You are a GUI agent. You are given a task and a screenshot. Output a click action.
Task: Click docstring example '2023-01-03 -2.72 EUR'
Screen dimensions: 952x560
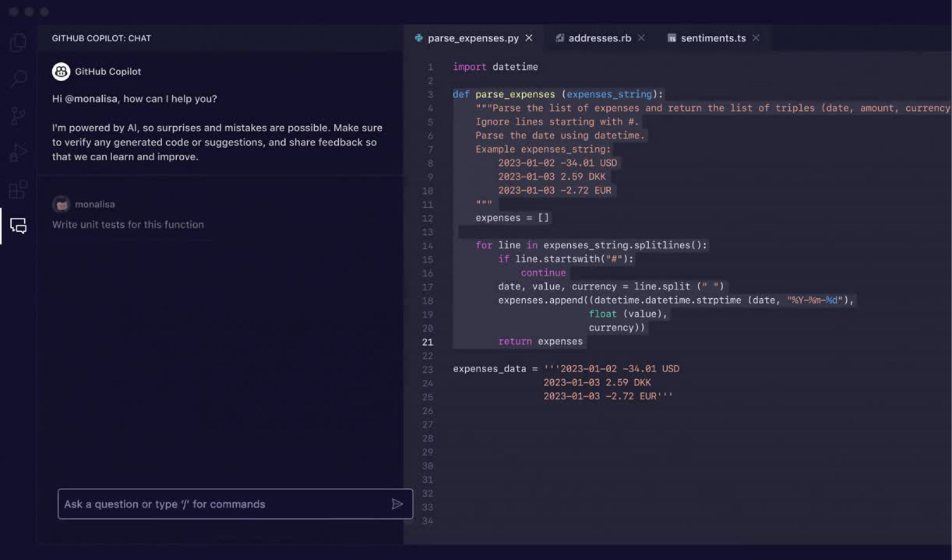tap(554, 190)
